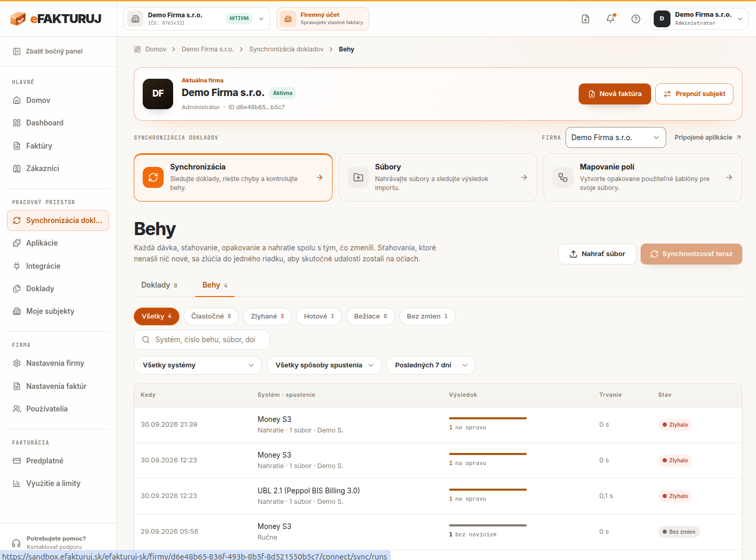
Task: Focus the runs search input field
Action: pyautogui.click(x=202, y=340)
